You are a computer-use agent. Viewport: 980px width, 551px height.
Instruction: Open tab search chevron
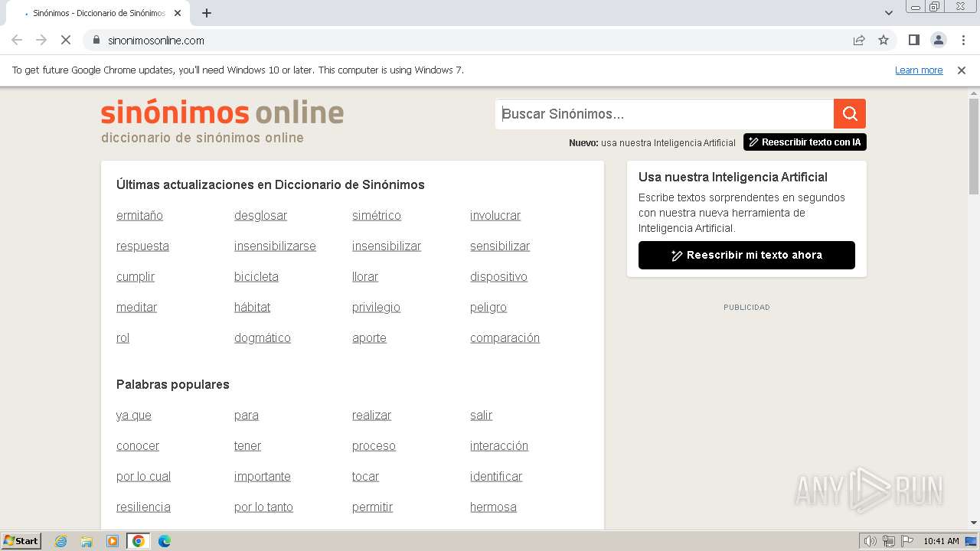[x=889, y=13]
